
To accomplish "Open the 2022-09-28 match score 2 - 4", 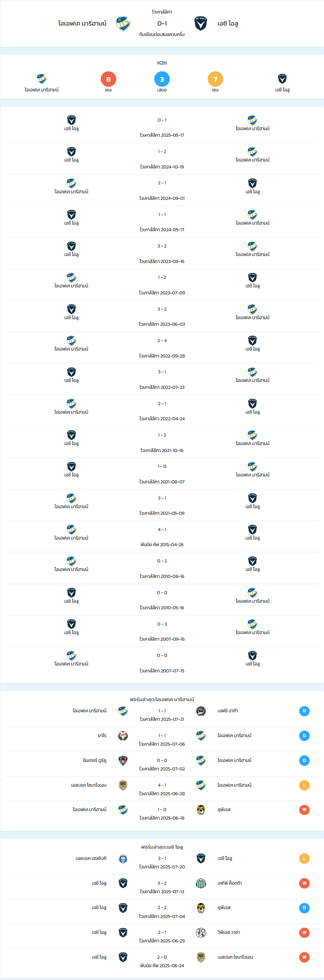I will point(162,340).
